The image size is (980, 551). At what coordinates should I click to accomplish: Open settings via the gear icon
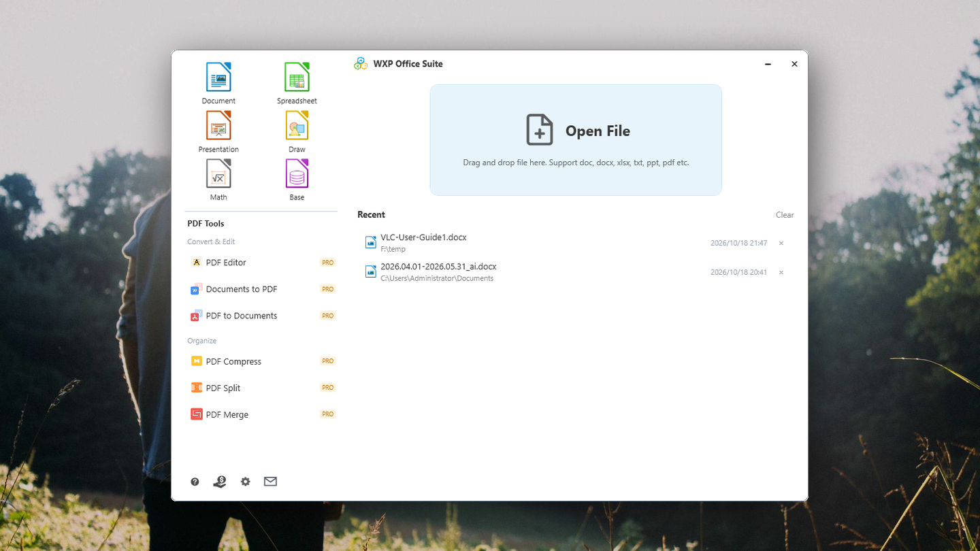coord(246,482)
